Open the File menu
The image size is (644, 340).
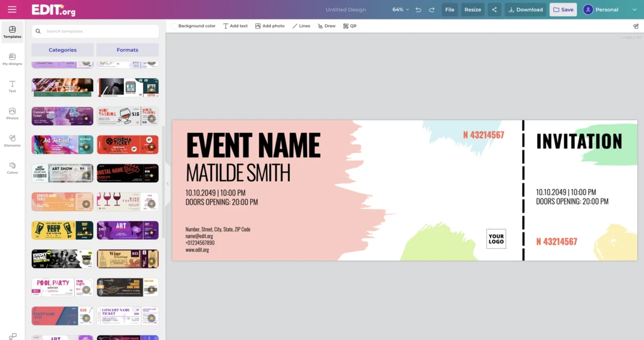450,9
